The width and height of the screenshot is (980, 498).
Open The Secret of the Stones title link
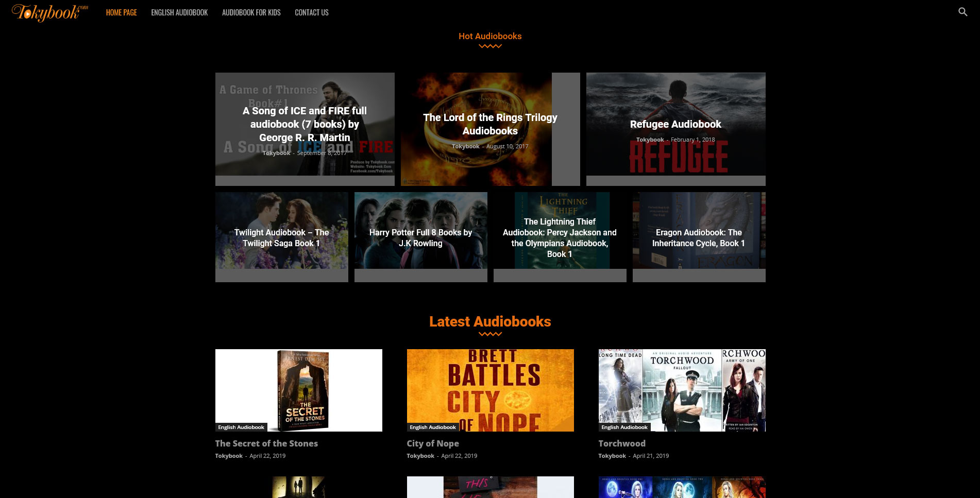tap(266, 443)
